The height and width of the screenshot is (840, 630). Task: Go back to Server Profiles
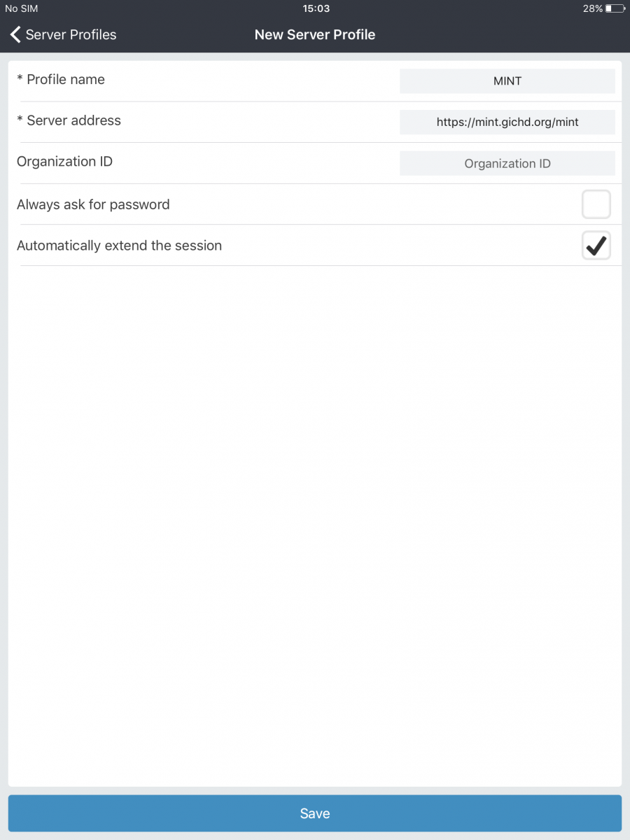coord(70,34)
